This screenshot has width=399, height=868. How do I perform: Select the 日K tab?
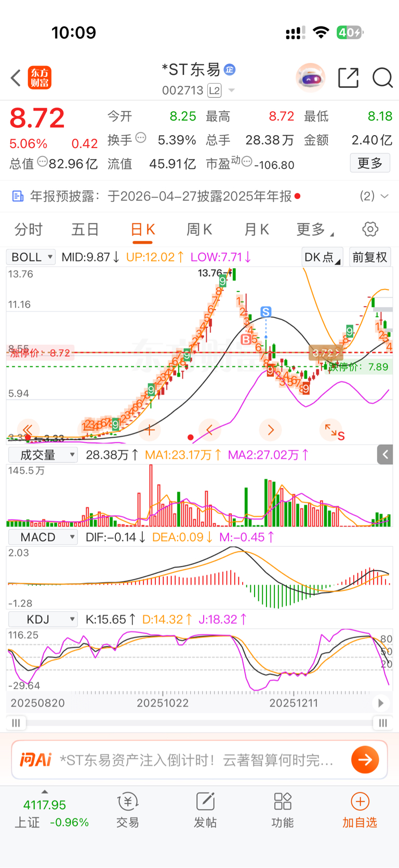pos(142,230)
